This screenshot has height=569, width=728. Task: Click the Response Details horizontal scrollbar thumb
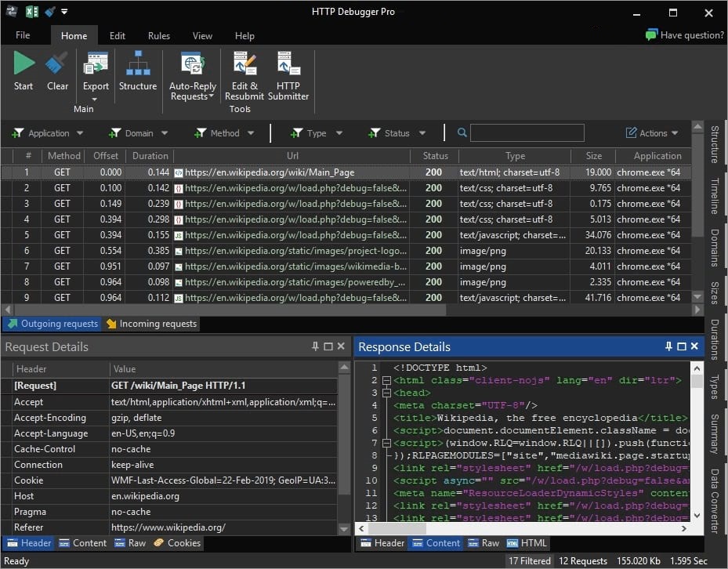click(397, 528)
